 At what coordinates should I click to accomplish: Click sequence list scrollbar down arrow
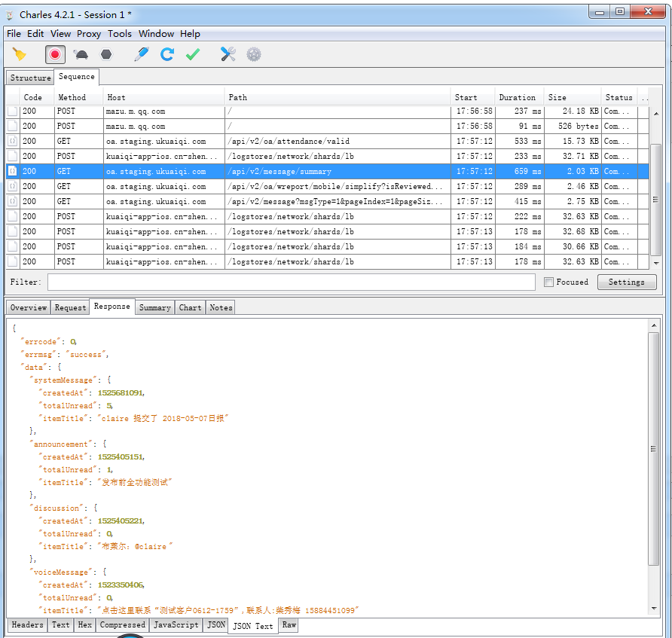point(656,263)
